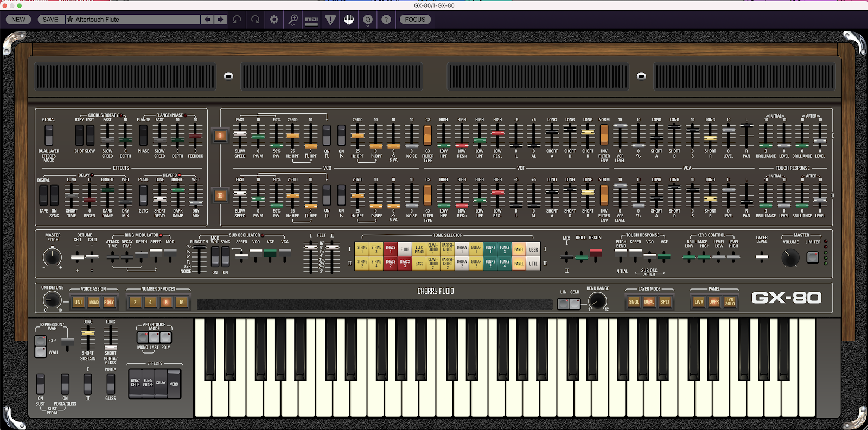Click the NEW button
Screen dimensions: 868x430
point(18,20)
